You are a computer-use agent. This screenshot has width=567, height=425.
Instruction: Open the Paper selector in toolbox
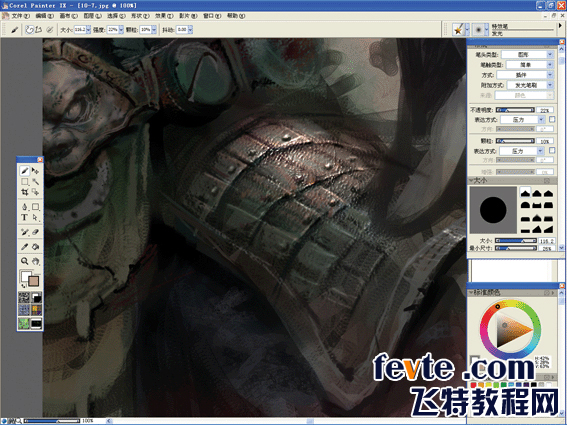(24, 298)
